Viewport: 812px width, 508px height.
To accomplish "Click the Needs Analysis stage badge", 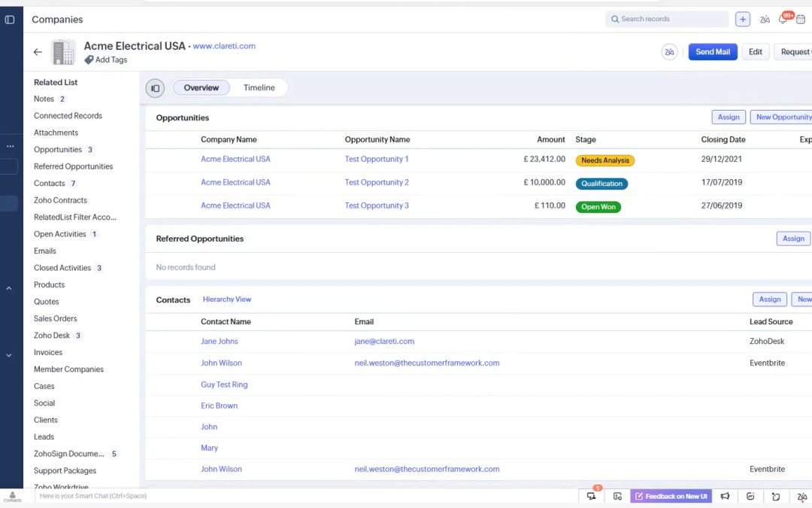I will tap(604, 161).
